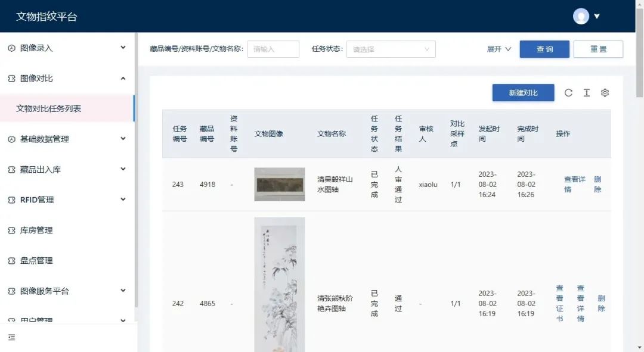The image size is (644, 352).
Task: Click the 对比采样点 column header
Action: tap(457, 134)
